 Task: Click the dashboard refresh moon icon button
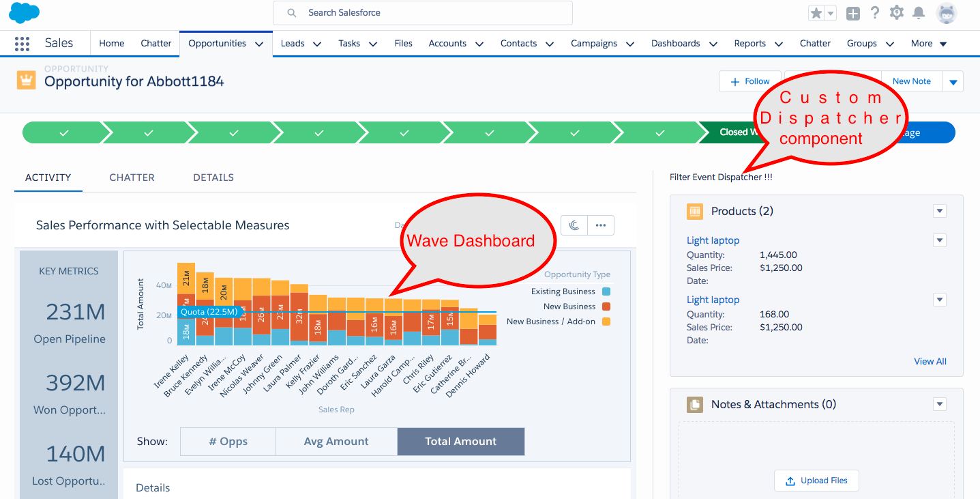[574, 225]
